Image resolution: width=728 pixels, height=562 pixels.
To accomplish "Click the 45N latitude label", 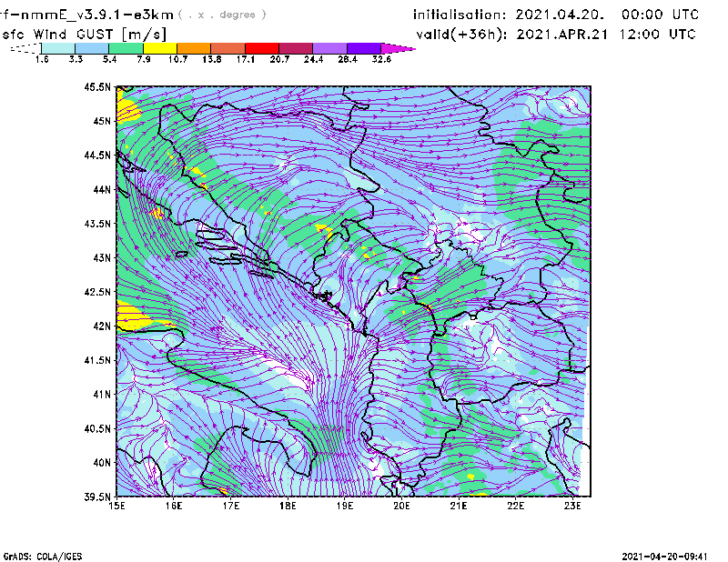I will tap(102, 121).
